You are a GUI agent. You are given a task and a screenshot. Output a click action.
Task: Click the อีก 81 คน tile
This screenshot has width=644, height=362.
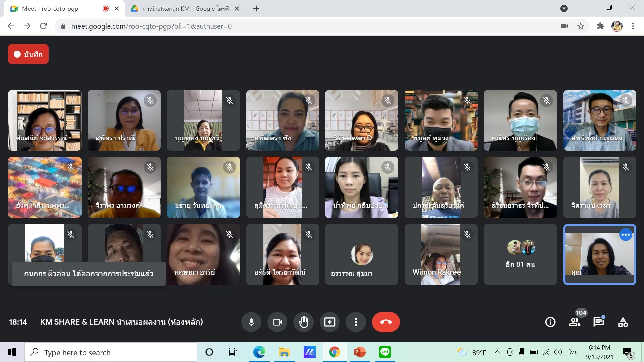(520, 254)
